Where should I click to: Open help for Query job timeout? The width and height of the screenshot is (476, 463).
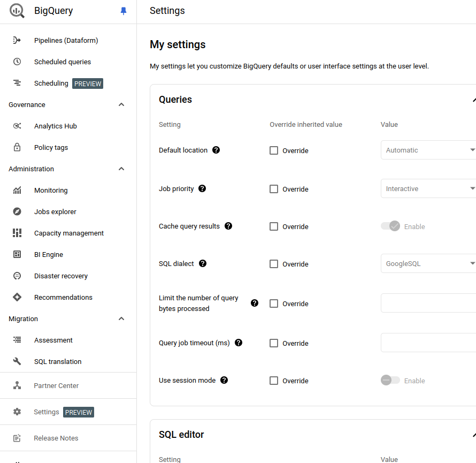(239, 343)
